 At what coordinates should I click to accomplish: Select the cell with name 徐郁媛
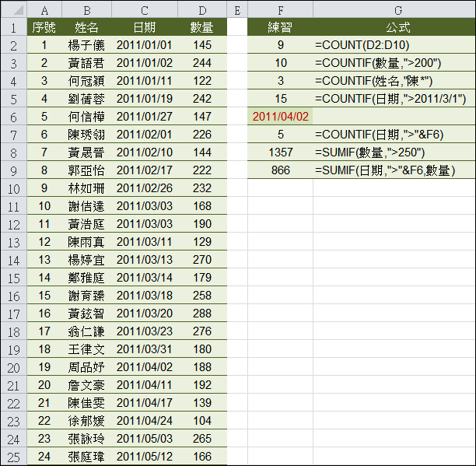tap(87, 420)
